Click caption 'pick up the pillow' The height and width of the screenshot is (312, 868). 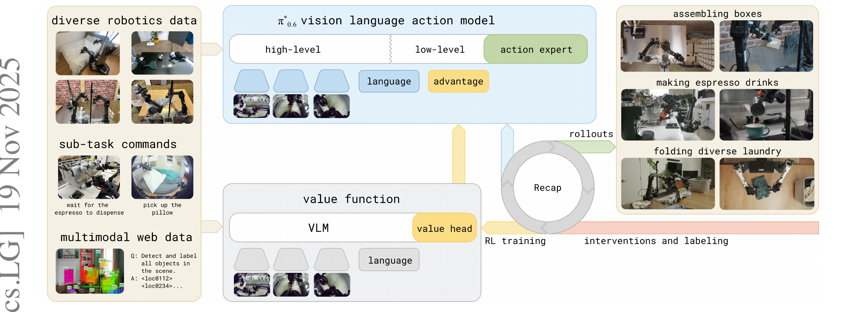click(x=162, y=209)
